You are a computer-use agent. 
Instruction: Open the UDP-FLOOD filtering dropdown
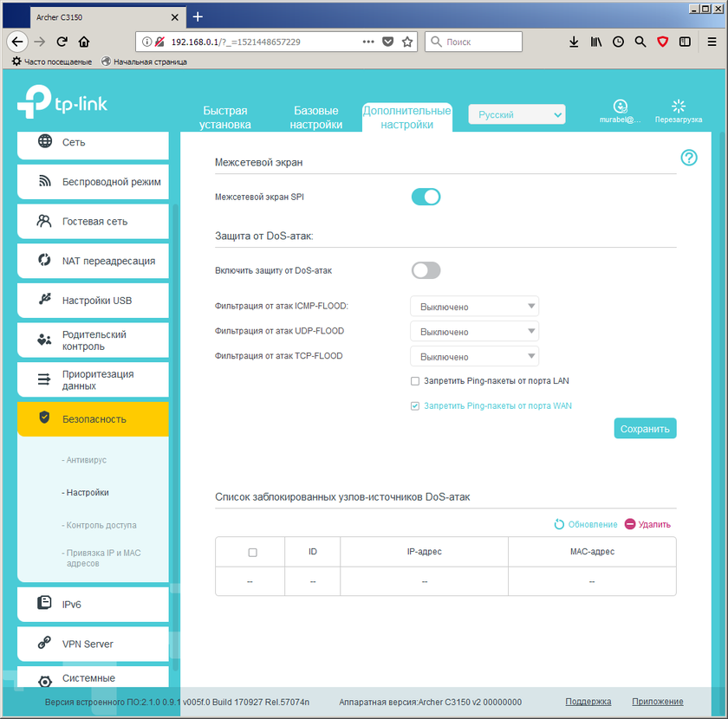coord(474,332)
